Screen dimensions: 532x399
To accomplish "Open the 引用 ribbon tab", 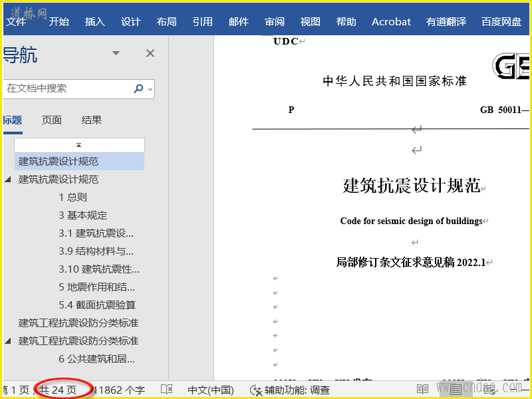I will pyautogui.click(x=202, y=21).
